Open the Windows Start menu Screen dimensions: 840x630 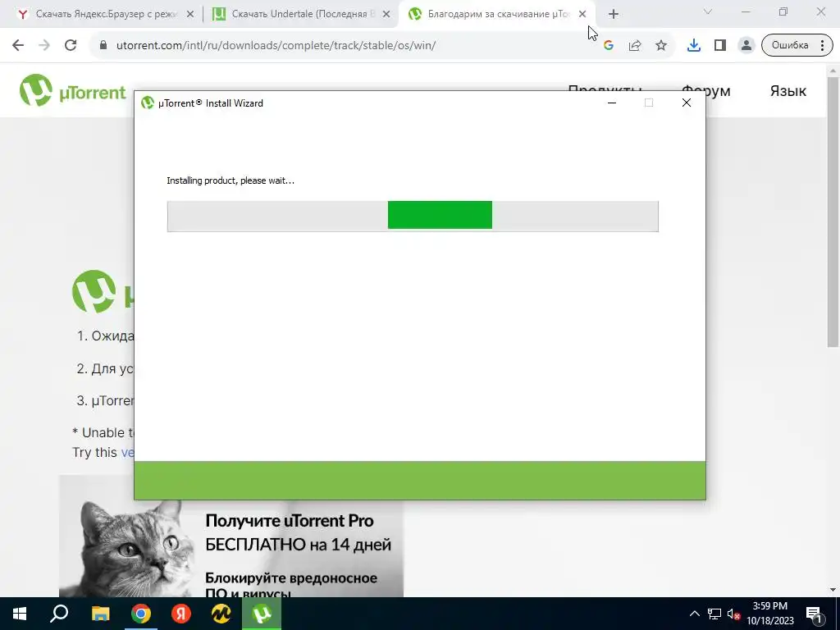coord(20,614)
